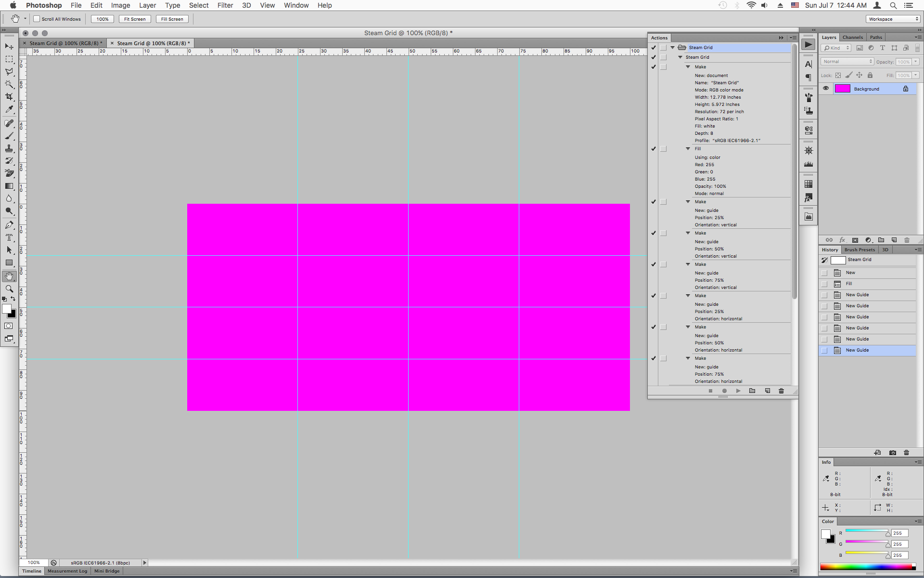Image resolution: width=924 pixels, height=578 pixels.
Task: Click the color spectrum ramp
Action: (x=866, y=567)
